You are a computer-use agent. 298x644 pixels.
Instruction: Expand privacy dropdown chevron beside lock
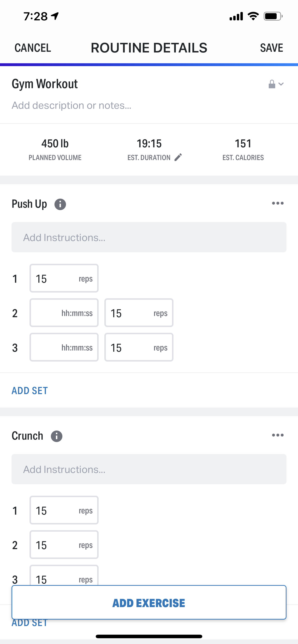click(x=281, y=84)
